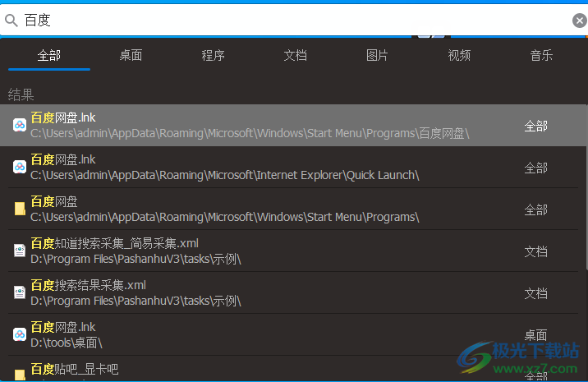Clear the search box with the X button

579,21
